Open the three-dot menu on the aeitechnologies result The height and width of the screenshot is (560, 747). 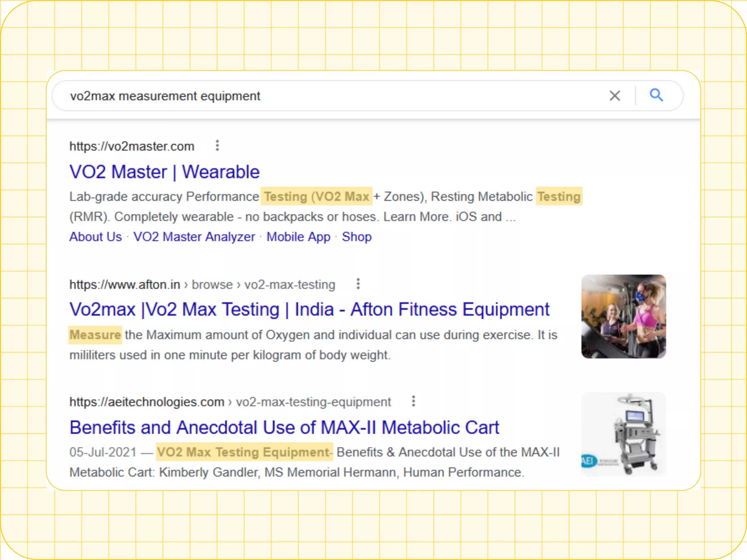point(413,401)
